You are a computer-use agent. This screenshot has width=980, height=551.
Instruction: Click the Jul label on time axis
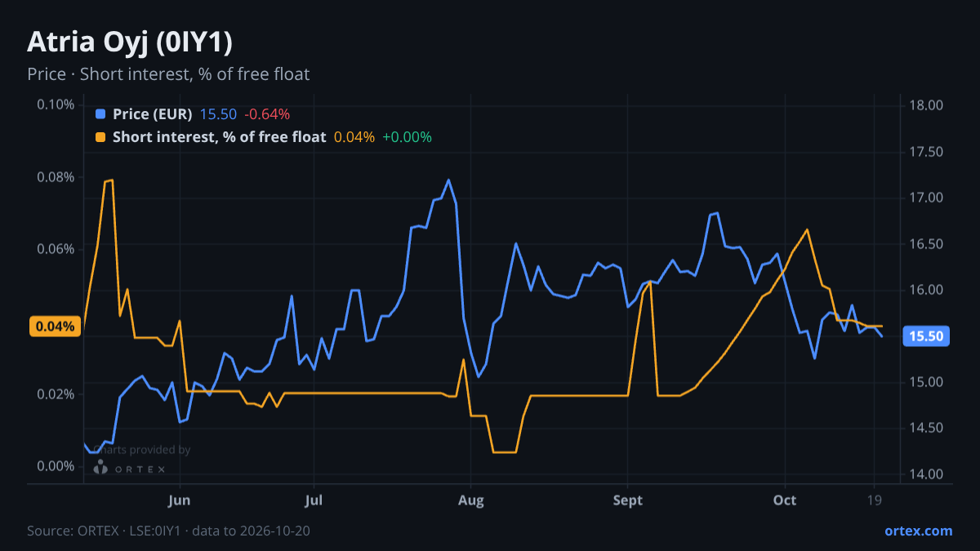(313, 500)
